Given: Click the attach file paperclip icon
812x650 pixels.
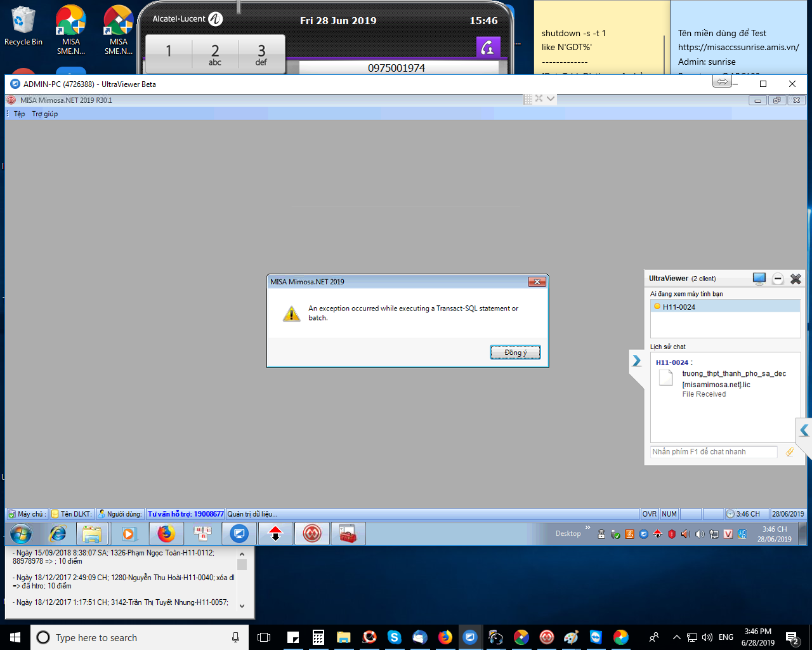Looking at the screenshot, I should (790, 451).
